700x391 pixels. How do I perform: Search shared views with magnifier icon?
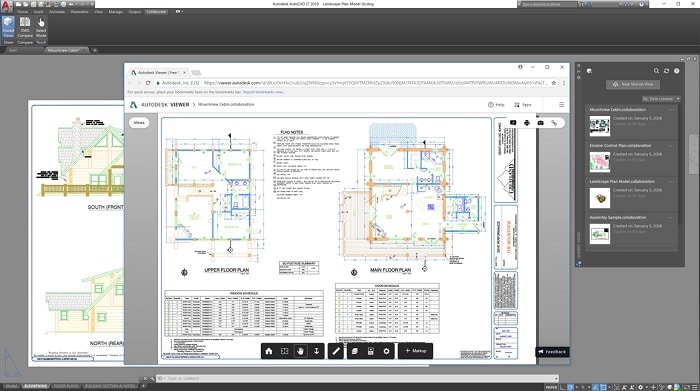point(656,71)
